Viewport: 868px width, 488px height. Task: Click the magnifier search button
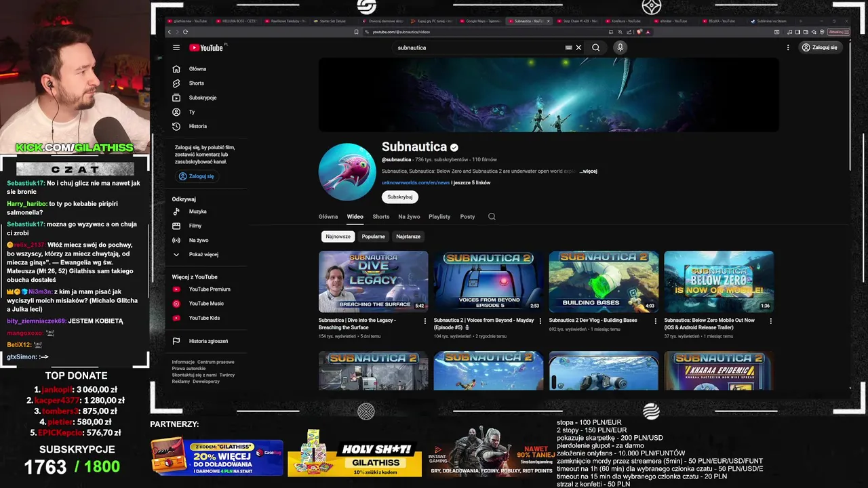pyautogui.click(x=595, y=47)
